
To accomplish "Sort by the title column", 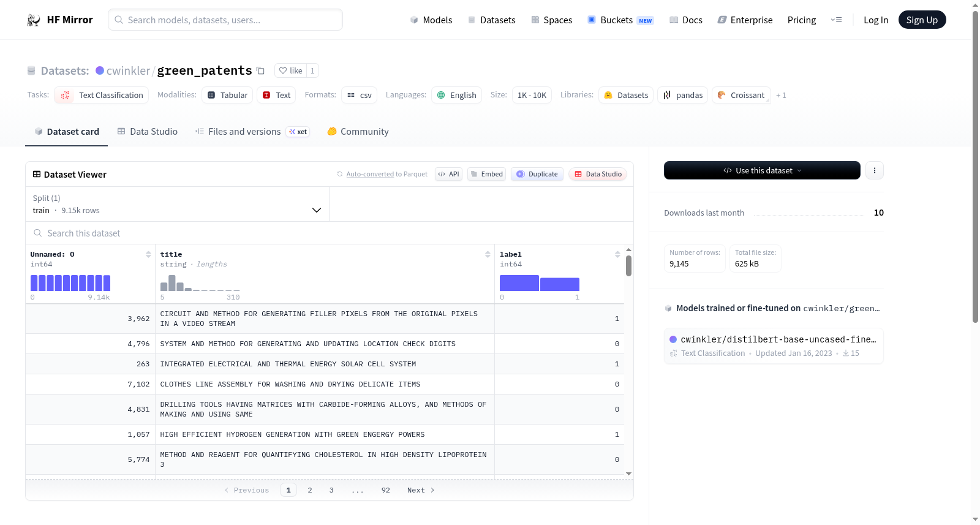I will click(488, 254).
